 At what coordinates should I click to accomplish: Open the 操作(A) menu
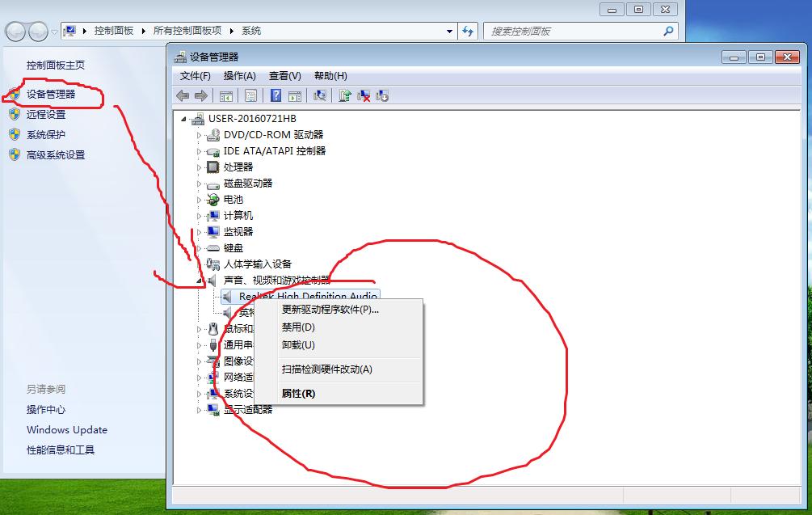pos(240,76)
